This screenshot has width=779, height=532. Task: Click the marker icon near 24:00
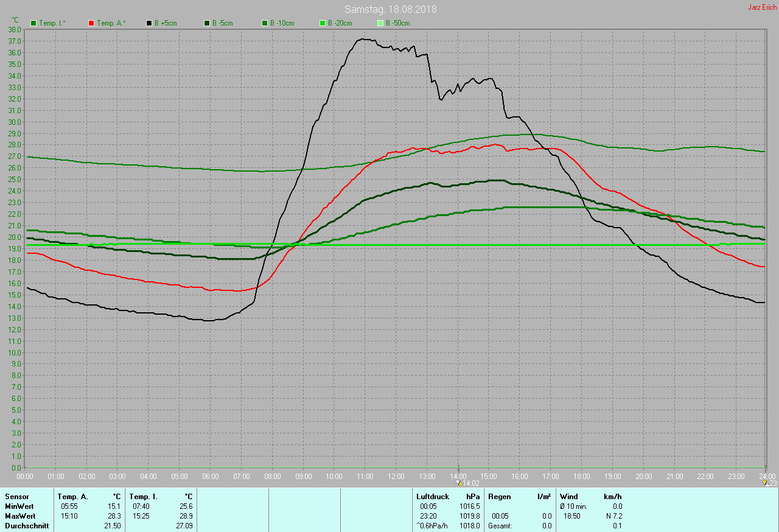765,482
